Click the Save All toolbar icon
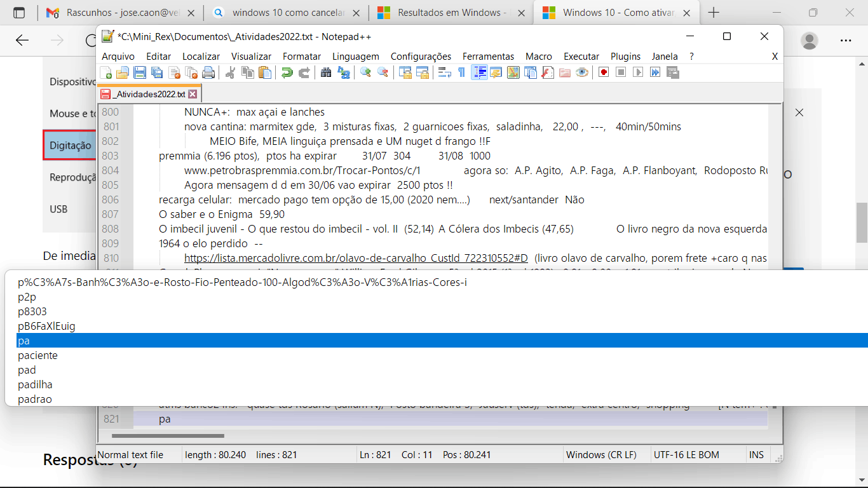 (x=157, y=72)
